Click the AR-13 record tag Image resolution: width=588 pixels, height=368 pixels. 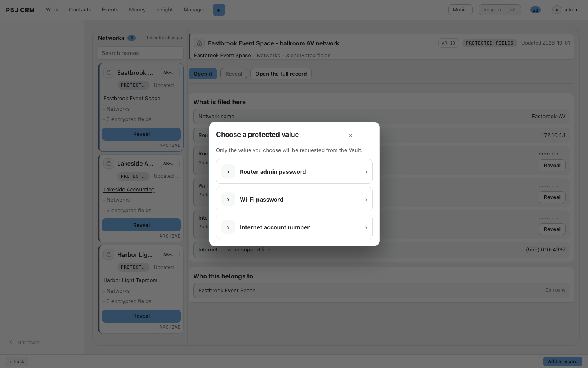click(x=448, y=43)
